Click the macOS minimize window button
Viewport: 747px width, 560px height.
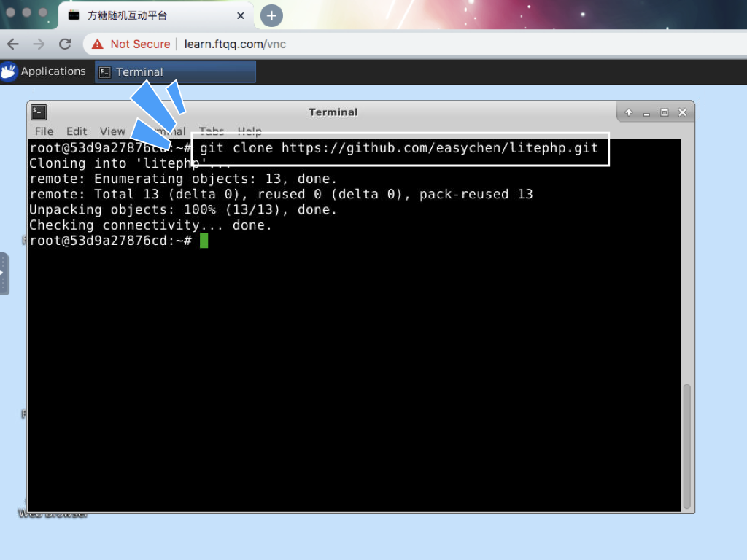27,12
